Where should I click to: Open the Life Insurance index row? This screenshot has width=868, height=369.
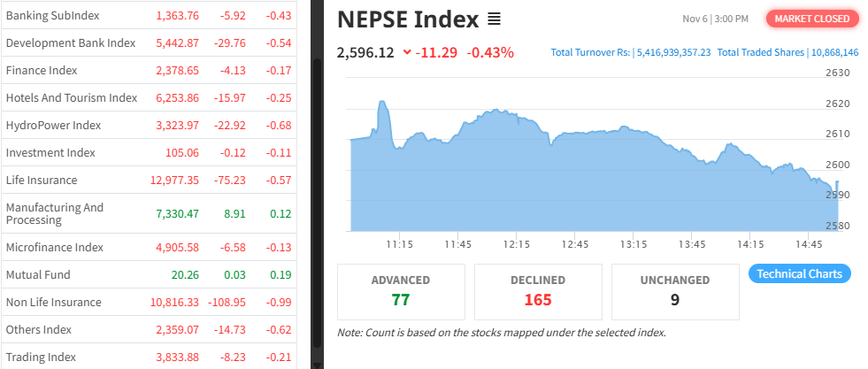coord(41,180)
